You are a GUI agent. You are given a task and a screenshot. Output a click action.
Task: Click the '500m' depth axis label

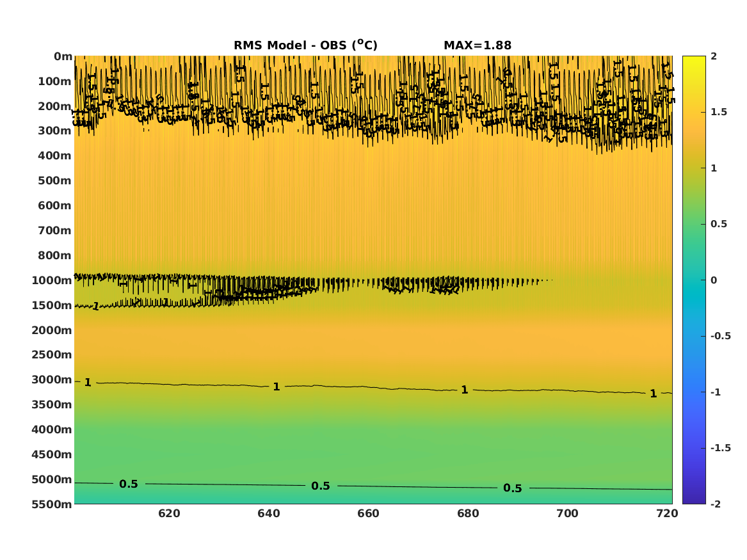coord(55,181)
